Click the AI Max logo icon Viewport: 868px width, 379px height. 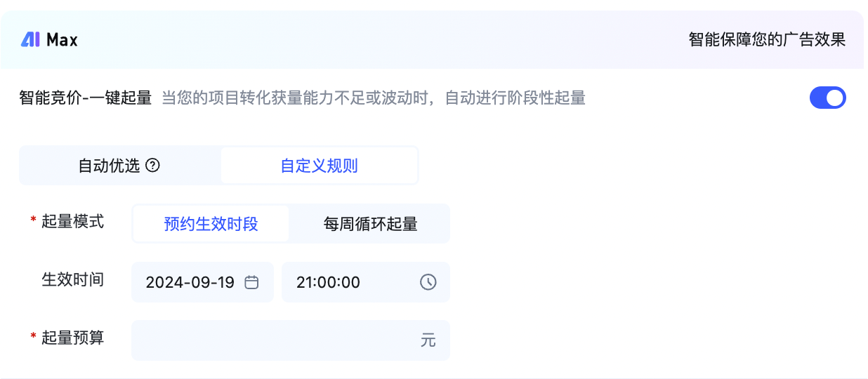coord(30,39)
